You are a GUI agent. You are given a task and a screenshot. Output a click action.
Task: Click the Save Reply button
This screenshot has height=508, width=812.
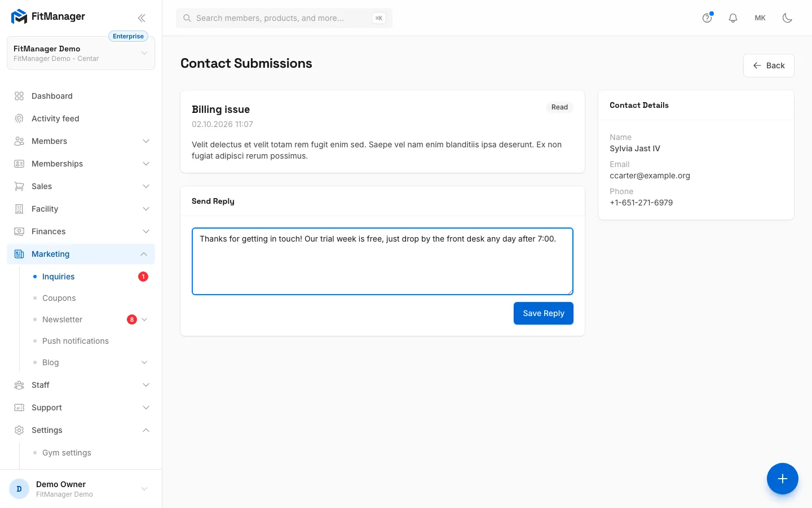[544, 313]
